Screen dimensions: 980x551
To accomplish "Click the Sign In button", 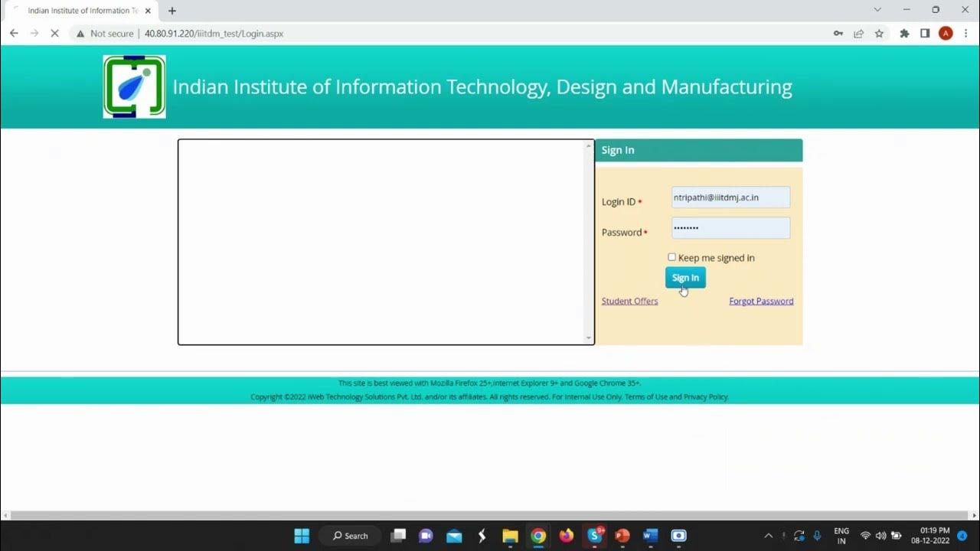I will (x=685, y=278).
